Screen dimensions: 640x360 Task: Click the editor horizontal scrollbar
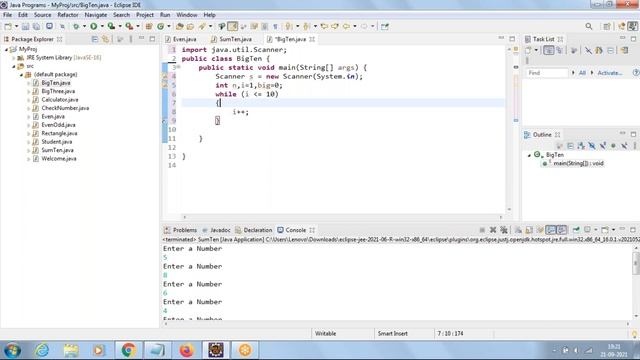tap(343, 217)
